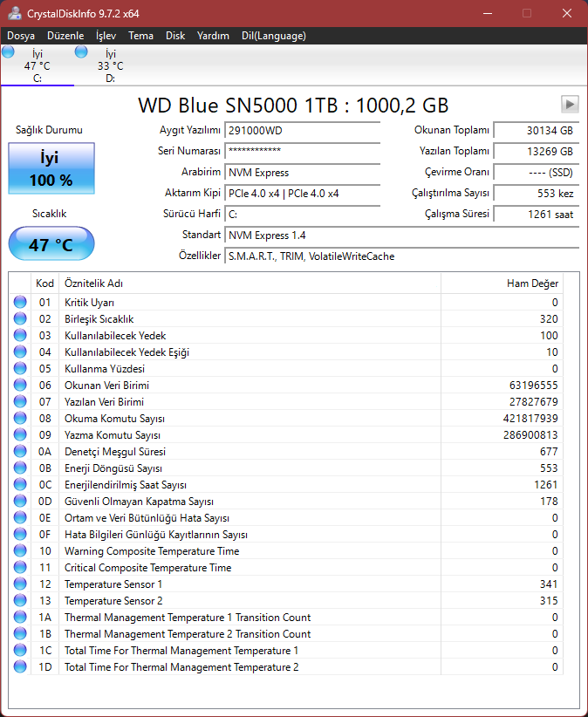Image resolution: width=588 pixels, height=717 pixels.
Task: Open the Disk menu
Action: click(x=175, y=36)
